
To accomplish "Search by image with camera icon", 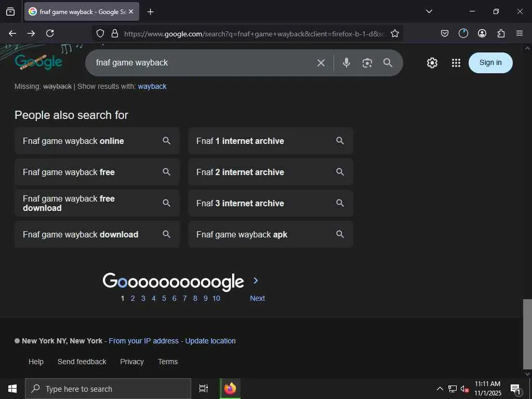I will pyautogui.click(x=367, y=63).
